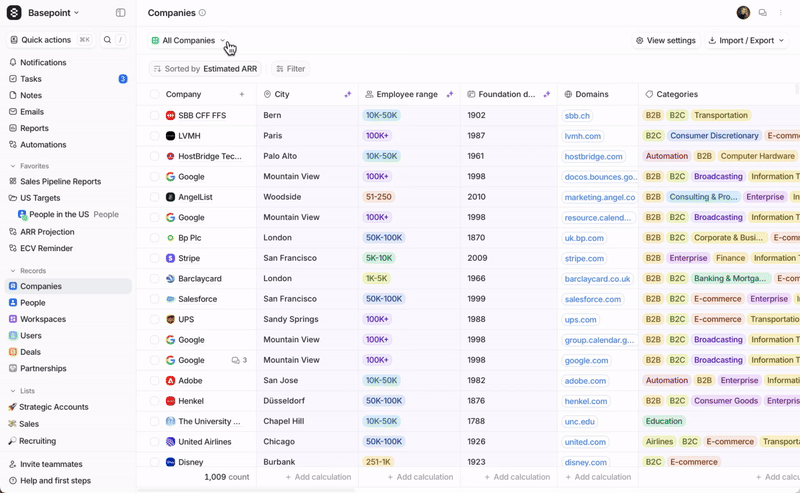Open comment thread on Google row
Screen dimensions: 800x493
click(239, 360)
